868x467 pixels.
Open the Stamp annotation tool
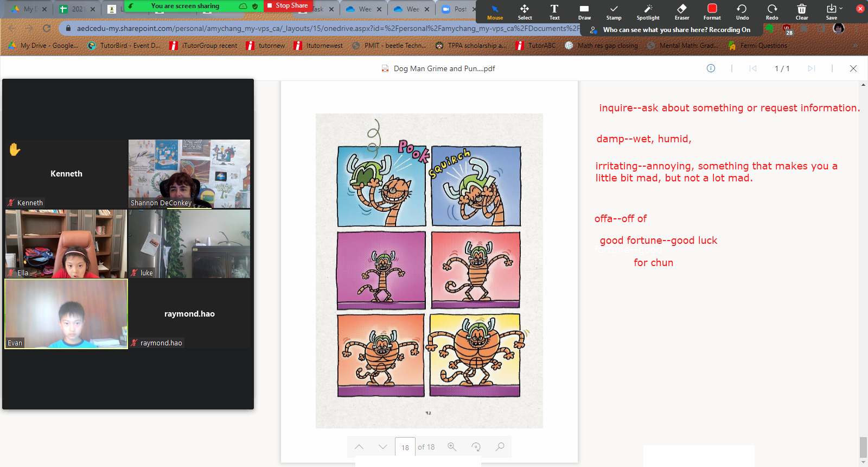pyautogui.click(x=614, y=12)
